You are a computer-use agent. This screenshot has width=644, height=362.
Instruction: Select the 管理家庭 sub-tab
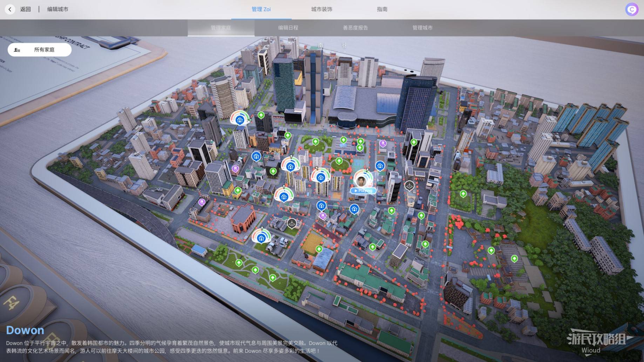click(221, 28)
